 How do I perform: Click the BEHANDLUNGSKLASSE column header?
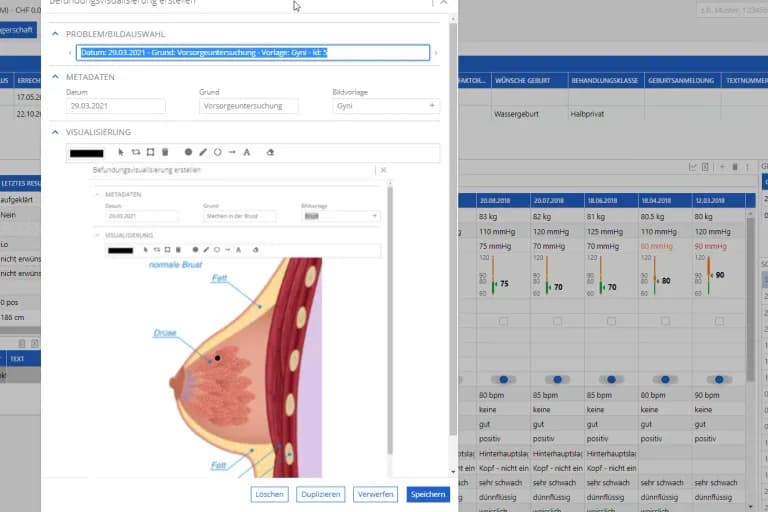pyautogui.click(x=606, y=80)
